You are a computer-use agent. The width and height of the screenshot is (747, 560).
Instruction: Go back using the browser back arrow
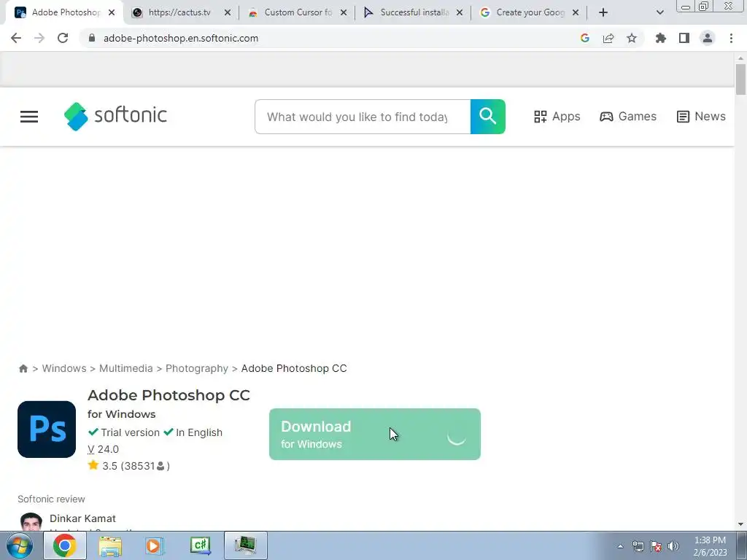16,38
